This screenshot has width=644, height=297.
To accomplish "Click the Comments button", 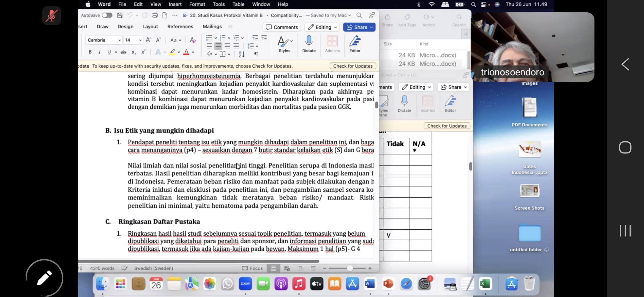I will [282, 27].
